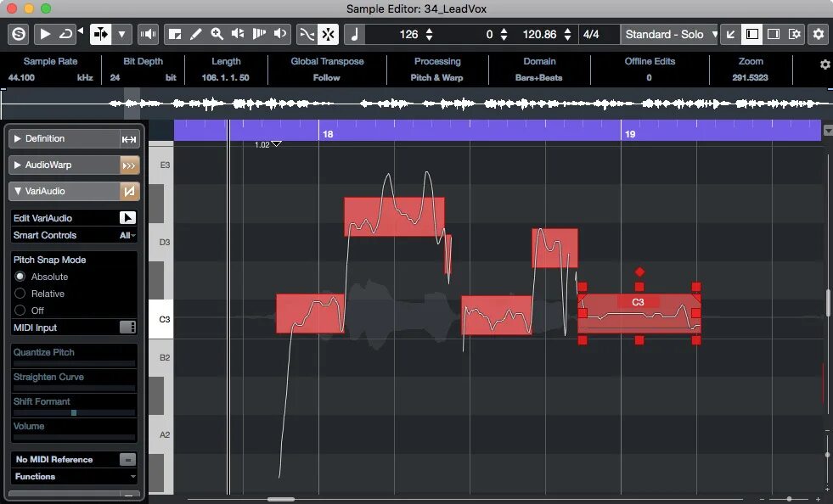The image size is (833, 504).
Task: Toggle Acoustic Feedback speaker icon
Action: (148, 35)
